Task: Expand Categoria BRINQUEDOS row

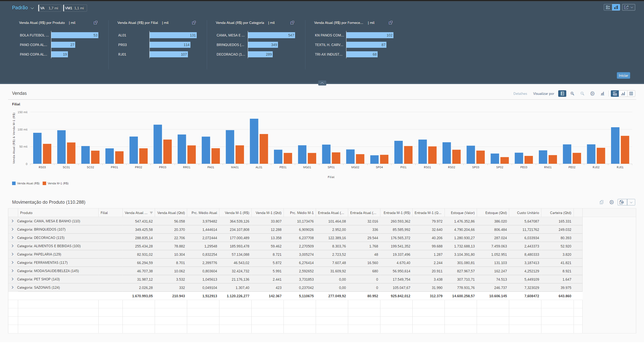Action: pos(13,229)
